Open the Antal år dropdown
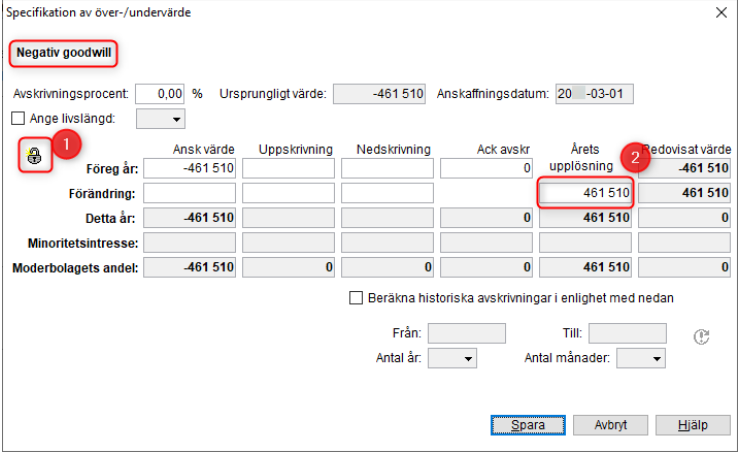 [452, 358]
